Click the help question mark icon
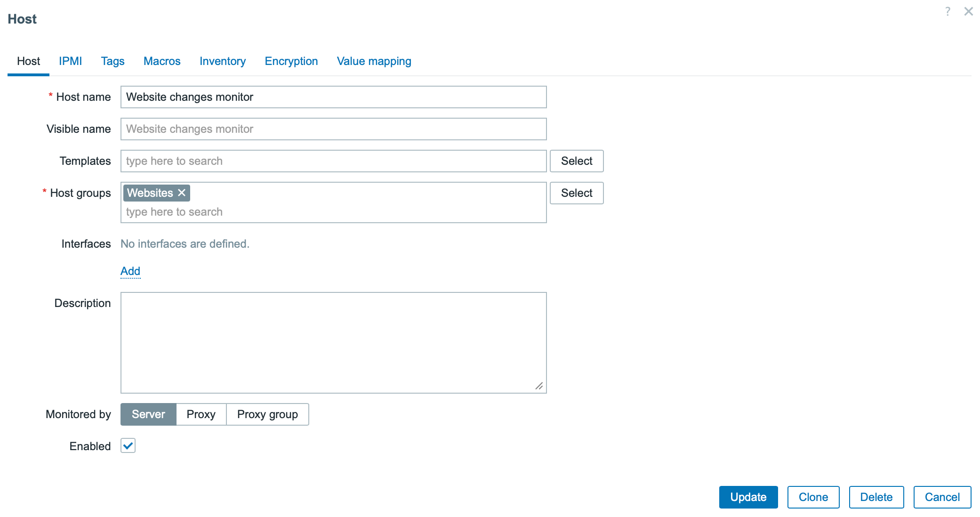The image size is (980, 517). [x=948, y=11]
